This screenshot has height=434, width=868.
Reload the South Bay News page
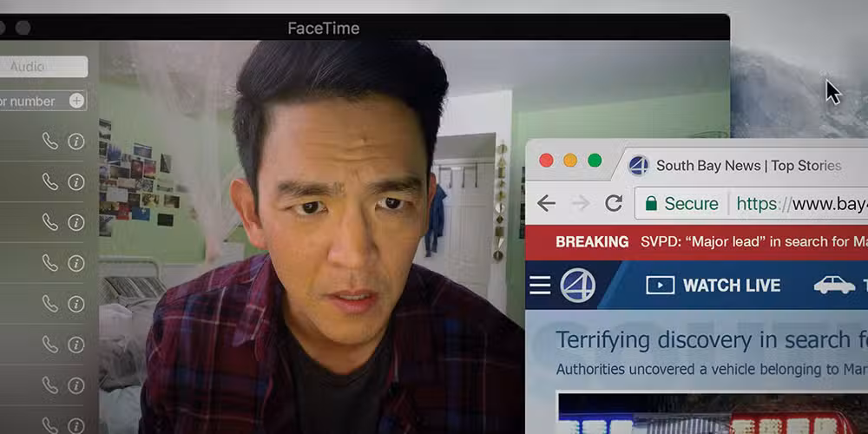(614, 204)
